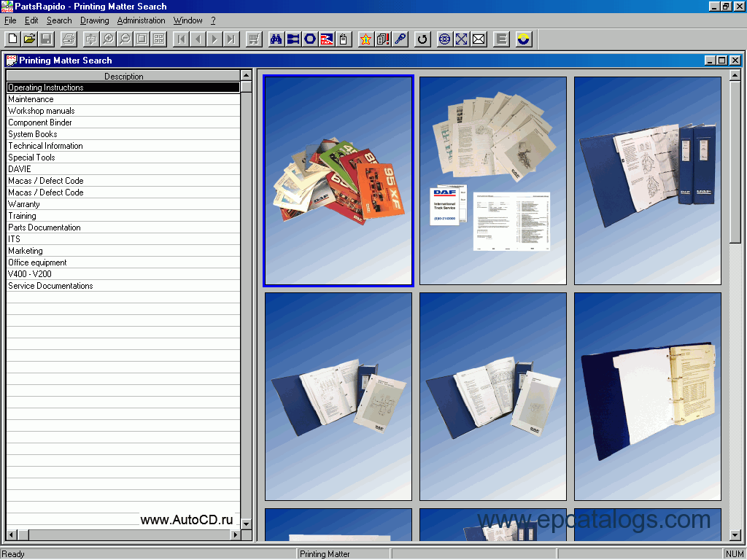Click the blue hexagon nut icon
Viewport: 747px width, 560px height.
click(x=310, y=39)
